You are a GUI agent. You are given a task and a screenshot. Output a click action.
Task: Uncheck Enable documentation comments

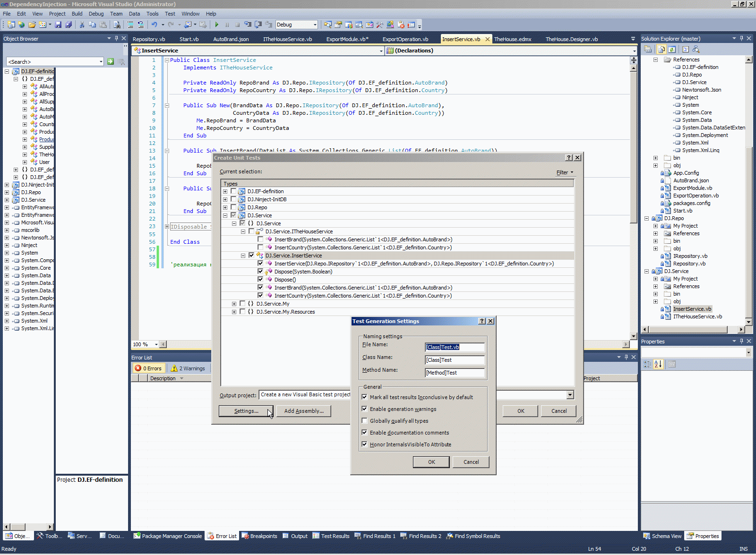point(364,433)
